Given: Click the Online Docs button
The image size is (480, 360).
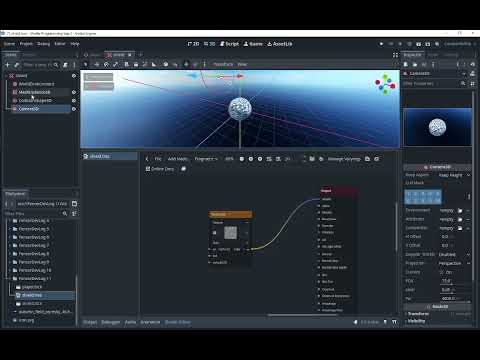Looking at the screenshot, I should 160,169.
